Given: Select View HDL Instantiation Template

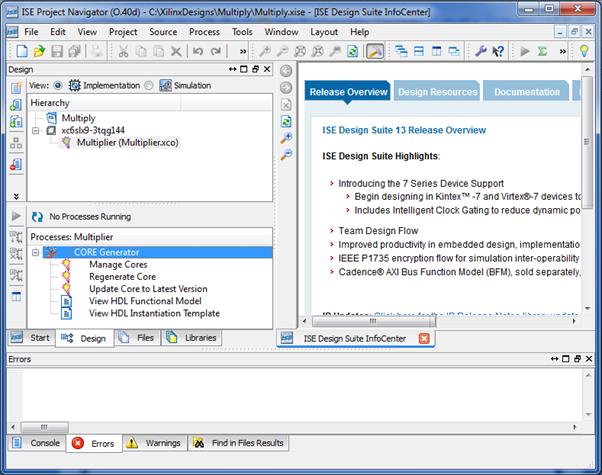Looking at the screenshot, I should click(154, 313).
